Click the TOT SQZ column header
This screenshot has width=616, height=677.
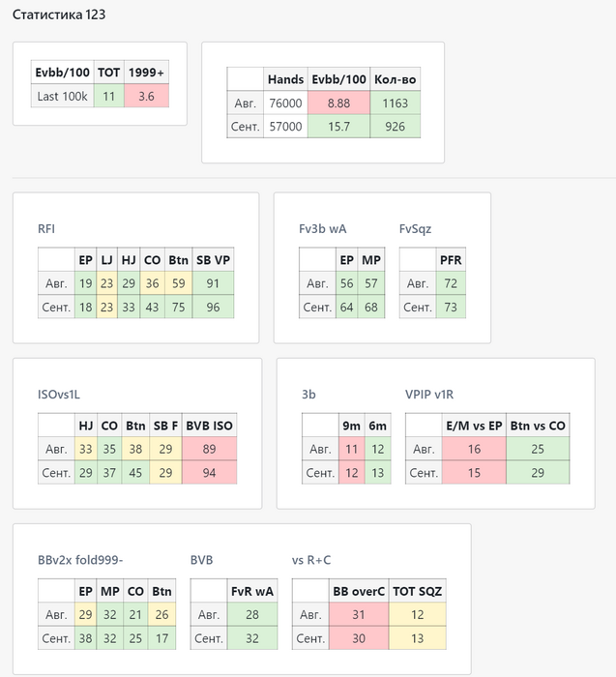tap(418, 591)
